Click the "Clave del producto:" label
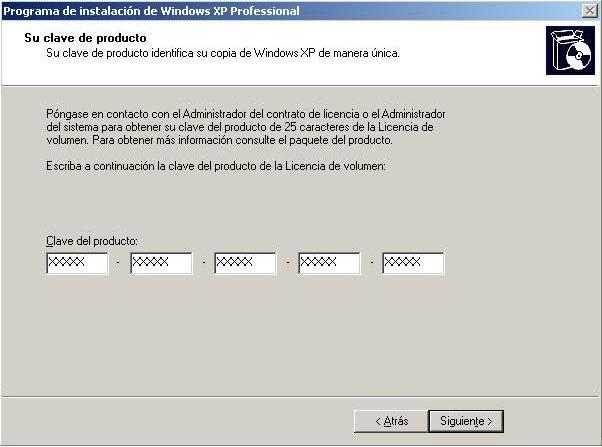 [x=91, y=242]
